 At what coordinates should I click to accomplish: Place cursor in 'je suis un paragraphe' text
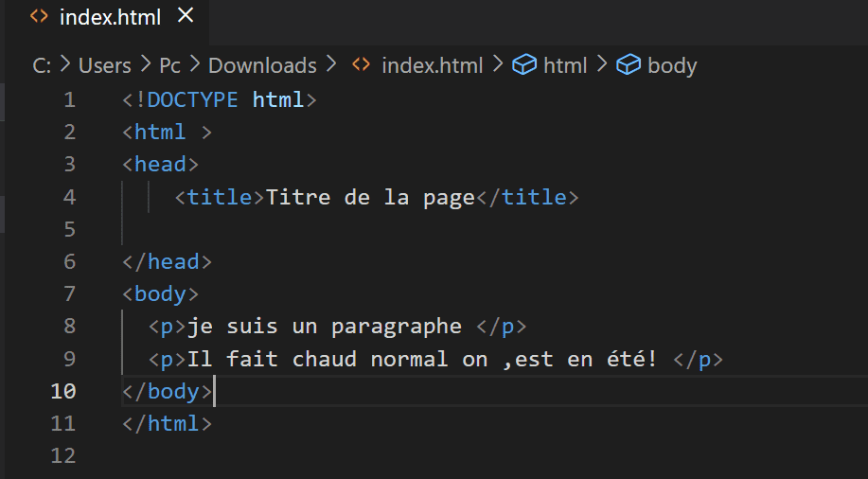[x=325, y=327]
